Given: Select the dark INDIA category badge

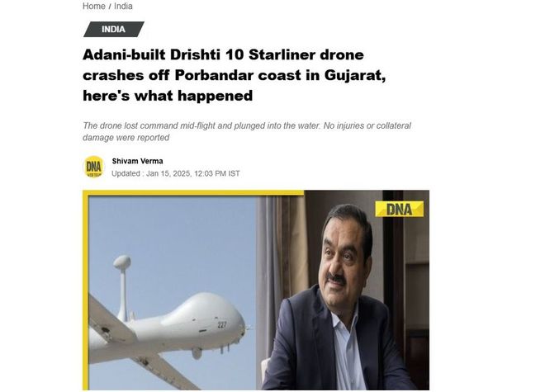Looking at the screenshot, I should coord(114,29).
